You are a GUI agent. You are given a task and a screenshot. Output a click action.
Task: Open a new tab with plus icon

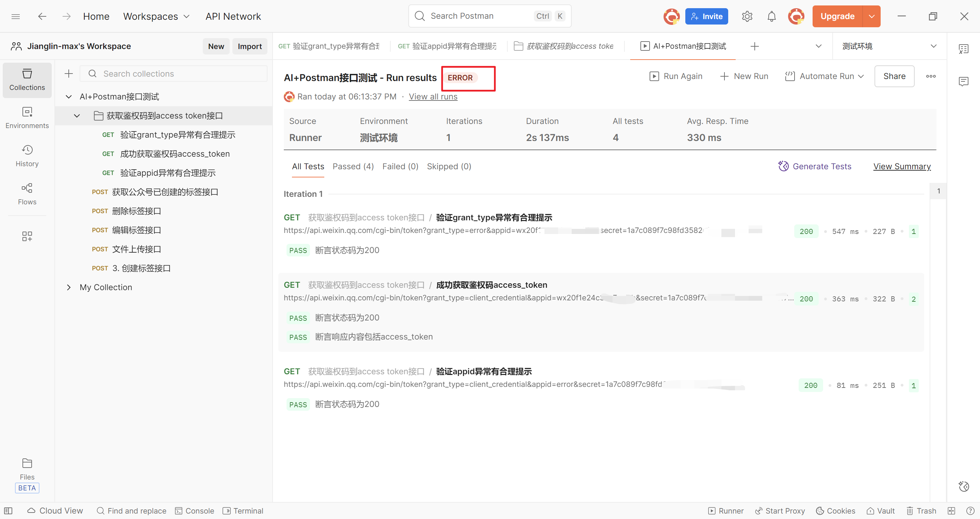point(754,46)
